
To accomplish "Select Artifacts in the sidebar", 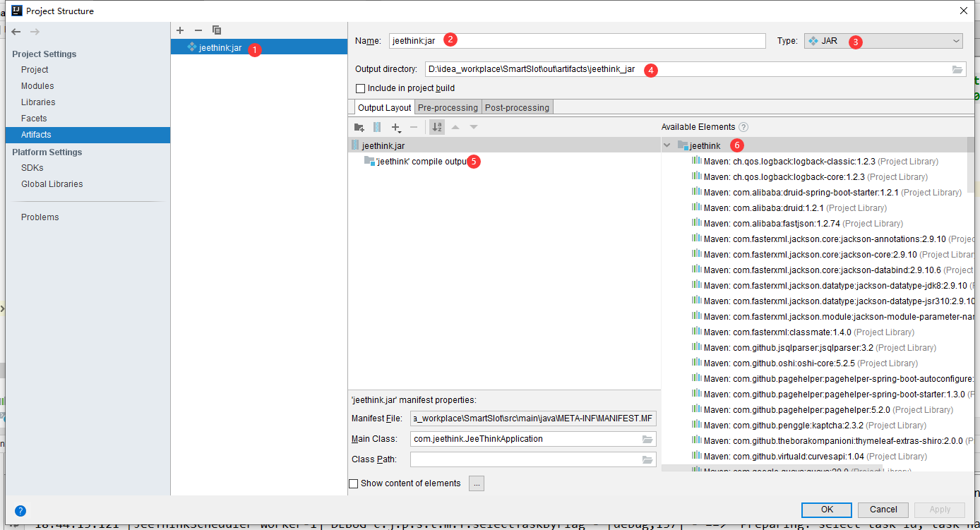I will click(x=88, y=135).
